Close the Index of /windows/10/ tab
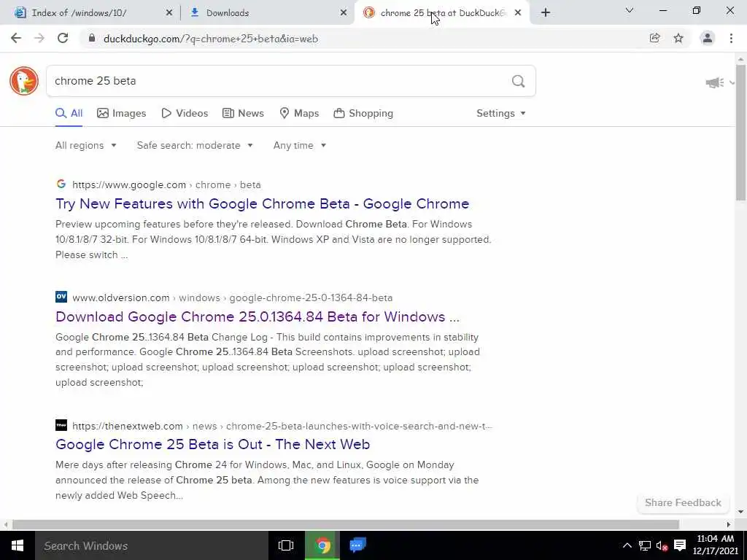This screenshot has height=560, width=747. click(x=169, y=13)
